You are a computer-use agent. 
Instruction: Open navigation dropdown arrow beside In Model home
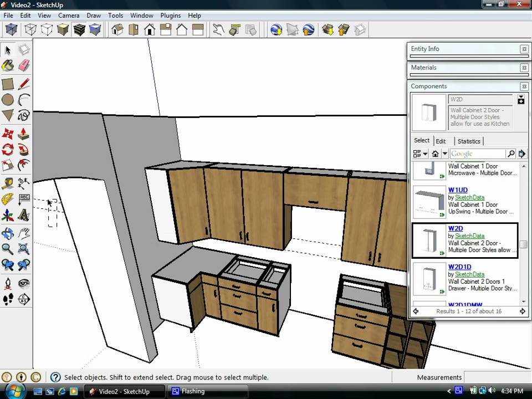point(444,154)
